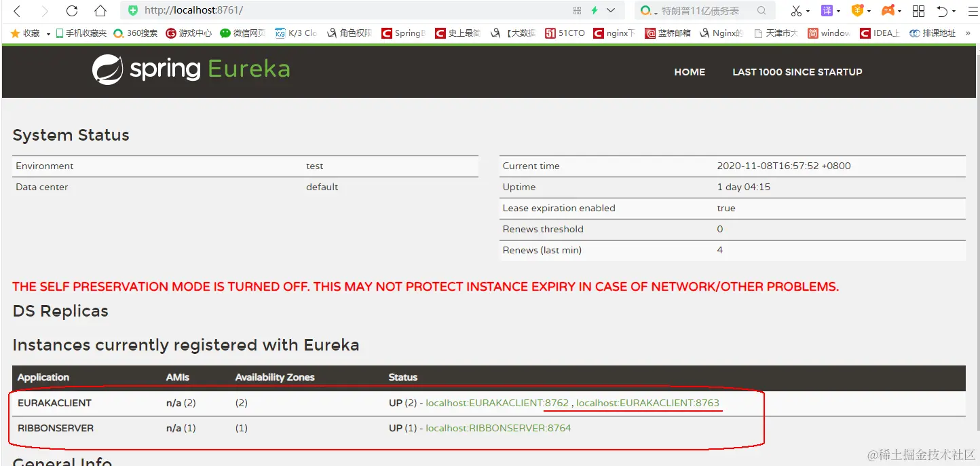Open the 微信网页 bookmark

[x=242, y=33]
